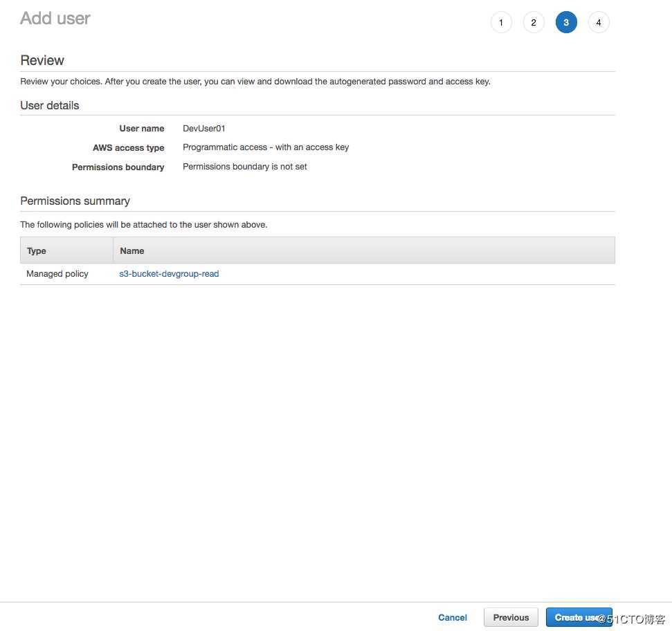
Task: Click the Add user page title
Action: [x=55, y=19]
